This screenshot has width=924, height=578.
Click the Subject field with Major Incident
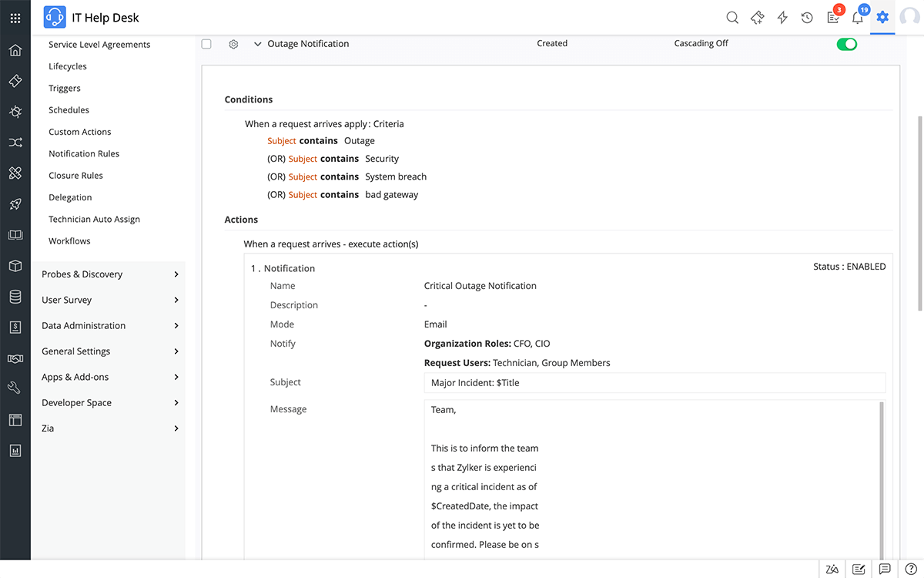[x=654, y=382]
